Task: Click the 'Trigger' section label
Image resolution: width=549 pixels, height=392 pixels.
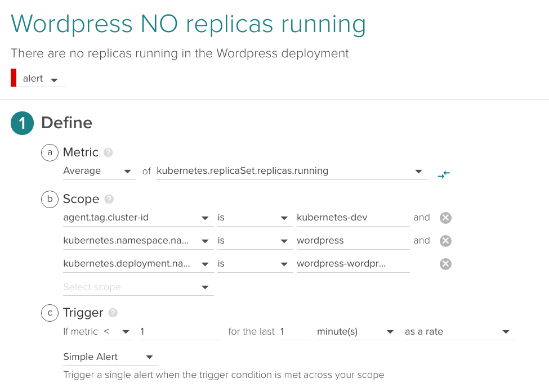Action: coord(83,313)
